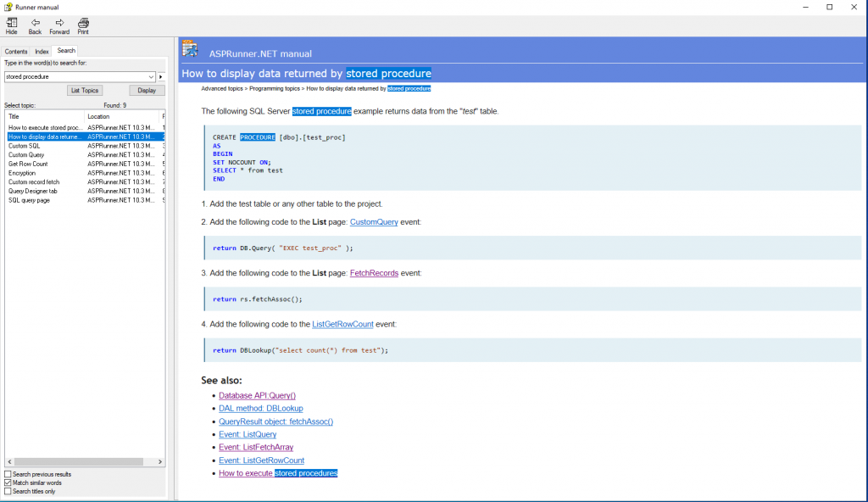Select the 'Get Row Count' search result
The image size is (868, 502).
tap(86, 164)
